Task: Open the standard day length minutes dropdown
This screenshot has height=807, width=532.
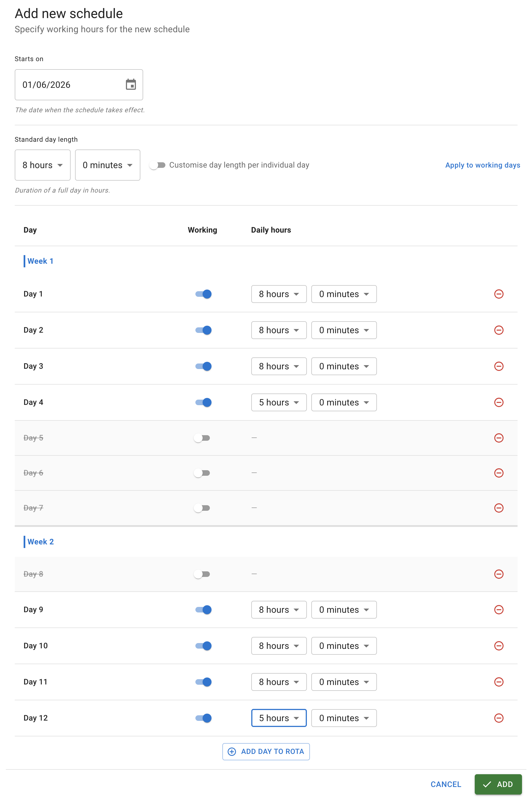Action: [108, 165]
